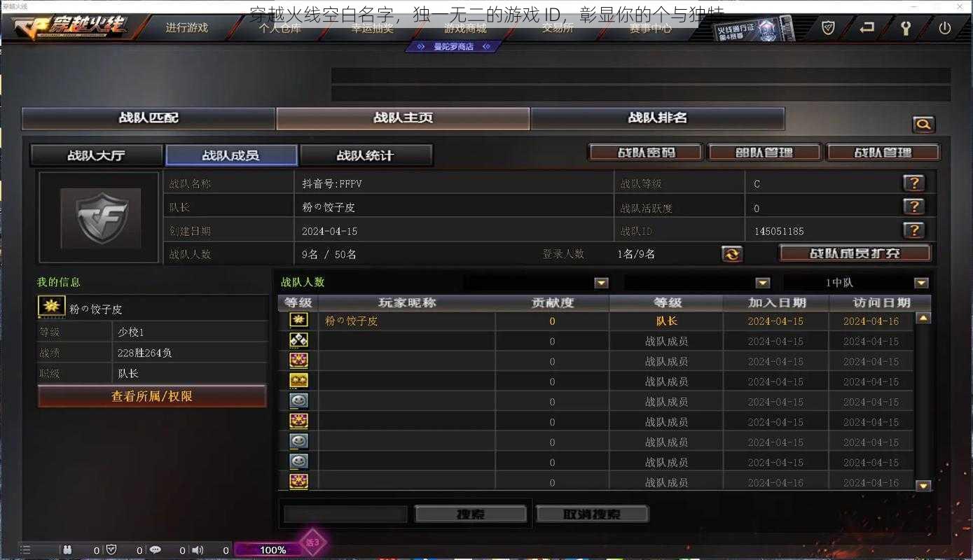Click the clan emblem shield thumbnail

point(100,218)
